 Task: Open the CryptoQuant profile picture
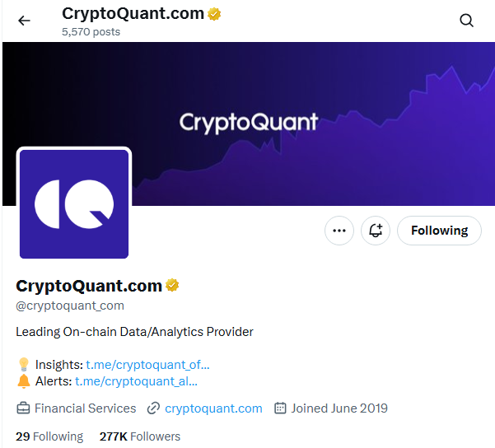[74, 204]
